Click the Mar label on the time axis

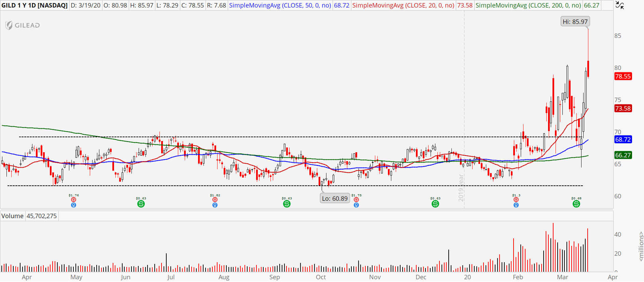click(562, 277)
